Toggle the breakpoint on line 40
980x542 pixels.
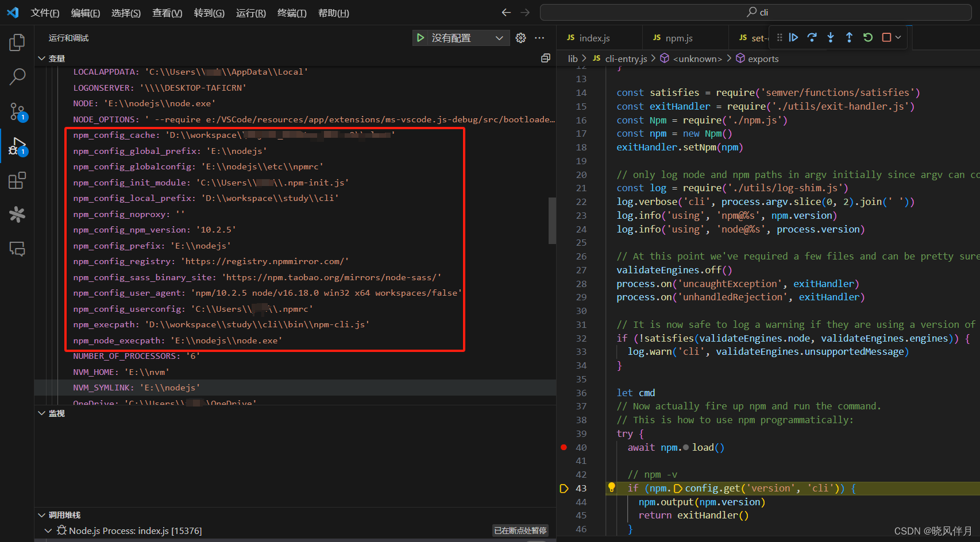tap(564, 447)
